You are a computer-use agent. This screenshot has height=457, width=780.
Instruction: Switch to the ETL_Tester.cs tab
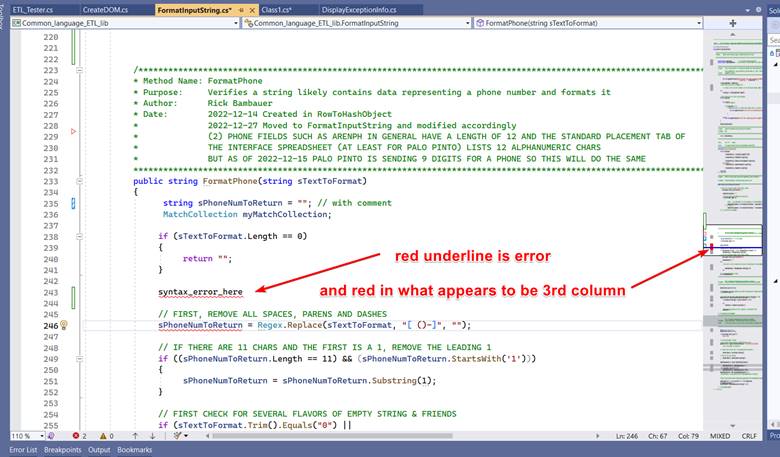33,9
